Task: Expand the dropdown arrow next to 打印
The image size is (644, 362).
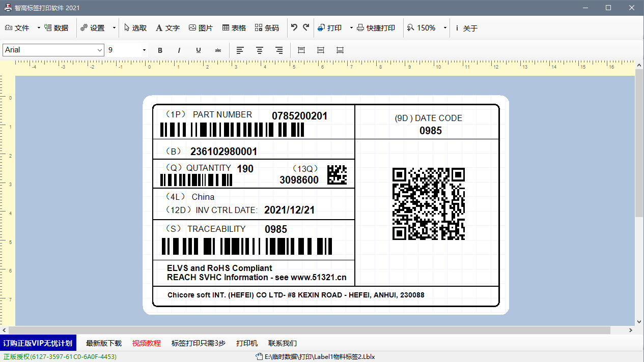Action: pos(351,28)
